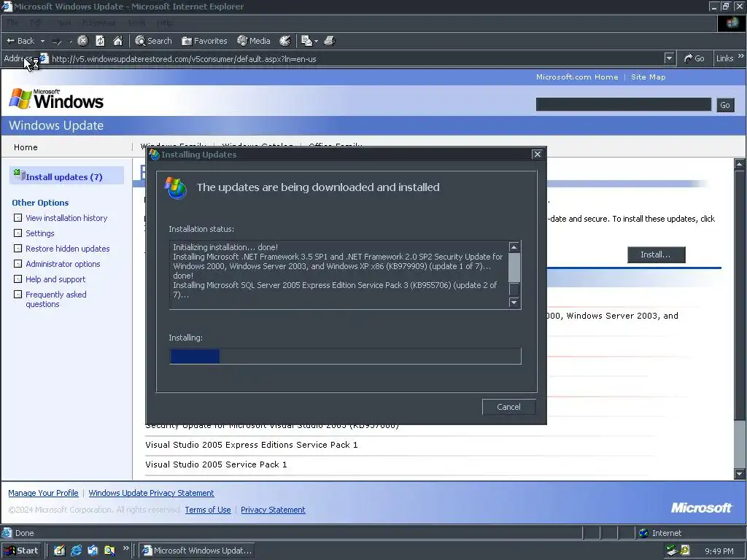Click the Go button beside address bar
This screenshot has width=747, height=560.
[x=694, y=58]
